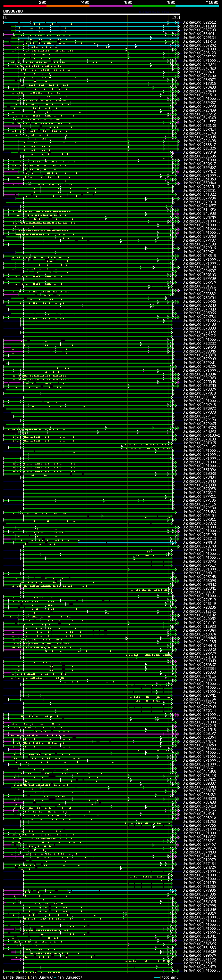Viewport: 222px width, 980px height.
Task: Select hit label UniRef100_B7Q768
Action: pos(199,237)
